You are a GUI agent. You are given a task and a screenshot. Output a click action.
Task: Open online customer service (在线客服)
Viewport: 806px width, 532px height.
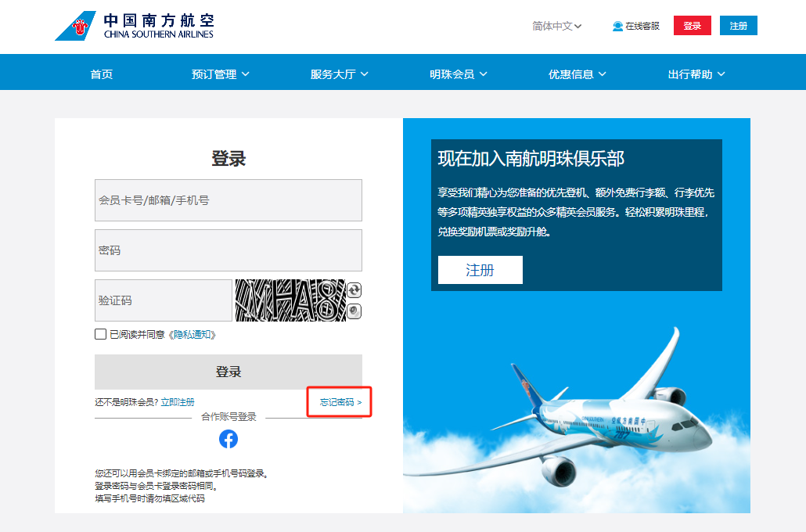point(636,26)
